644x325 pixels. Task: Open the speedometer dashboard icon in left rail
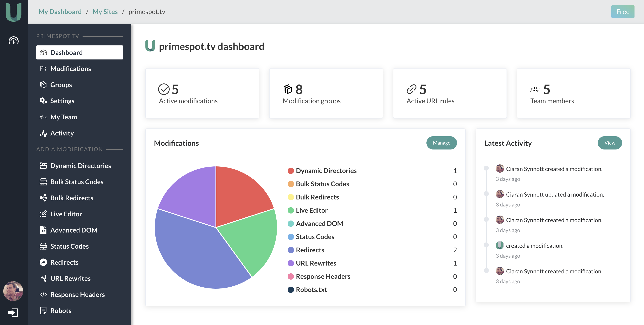13,40
